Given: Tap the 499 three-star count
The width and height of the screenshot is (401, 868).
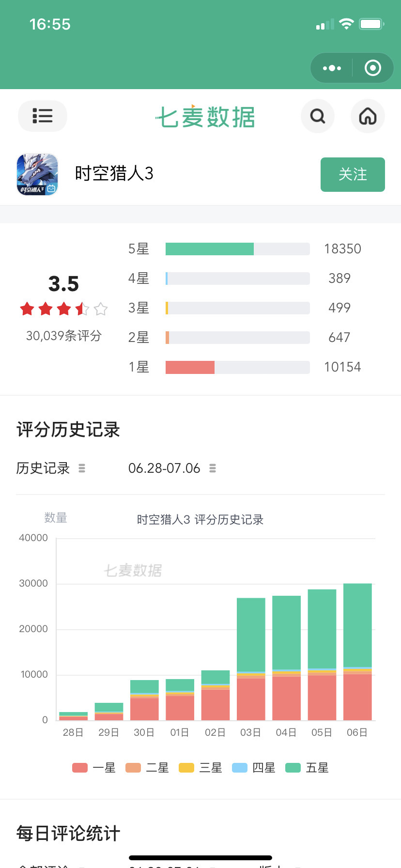Looking at the screenshot, I should (339, 308).
